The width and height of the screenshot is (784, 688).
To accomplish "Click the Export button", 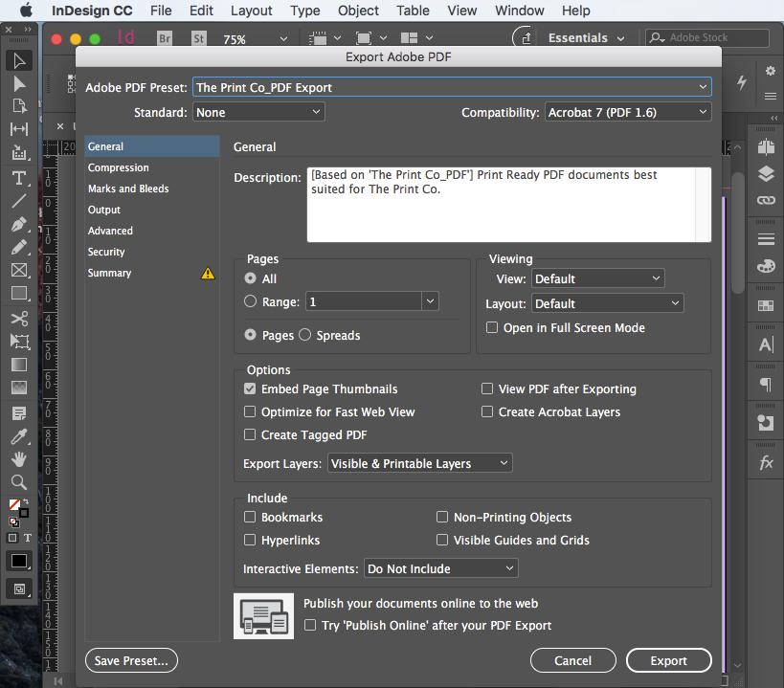I will [x=668, y=660].
